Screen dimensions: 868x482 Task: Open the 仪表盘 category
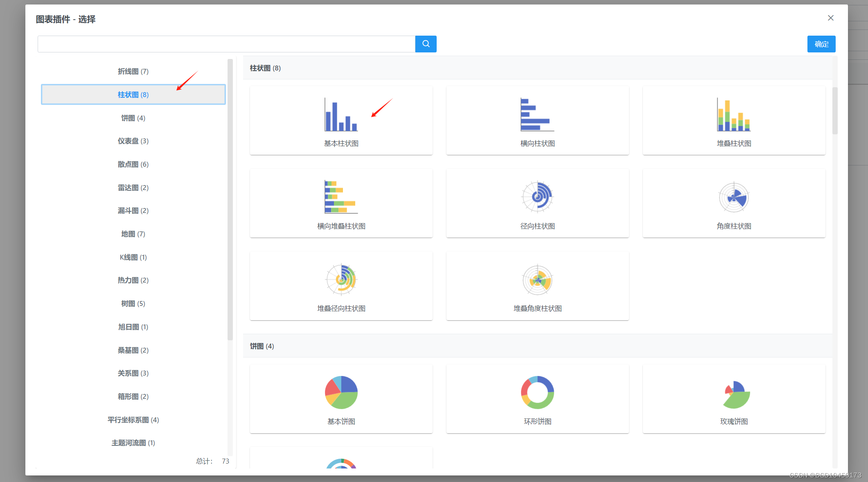pos(133,141)
